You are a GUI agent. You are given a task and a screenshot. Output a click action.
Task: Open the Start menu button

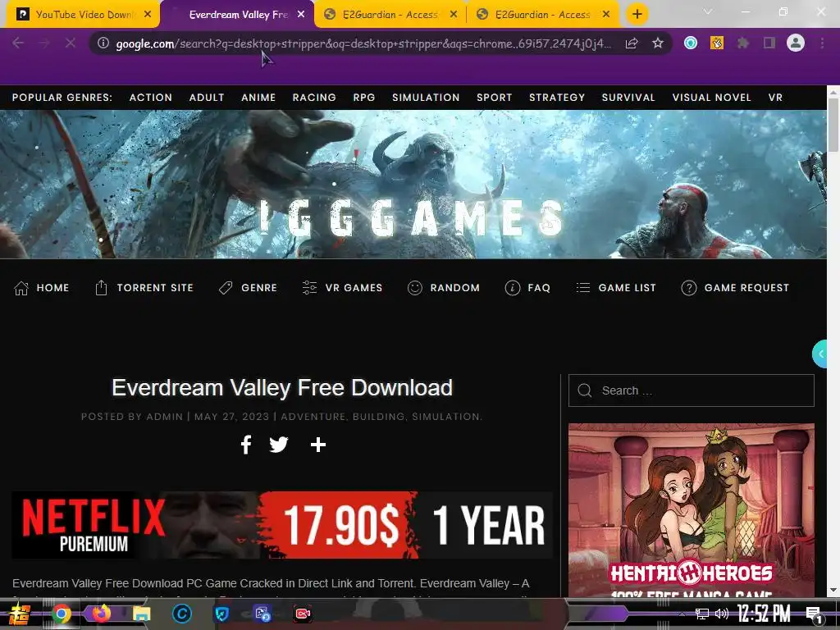20,614
